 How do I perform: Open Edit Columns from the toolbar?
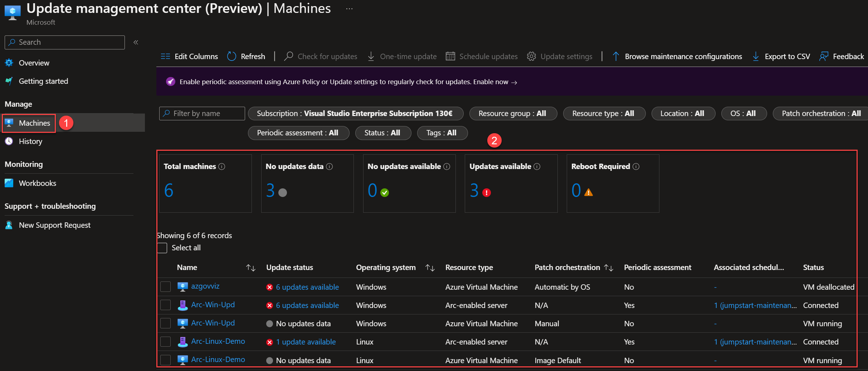point(189,56)
